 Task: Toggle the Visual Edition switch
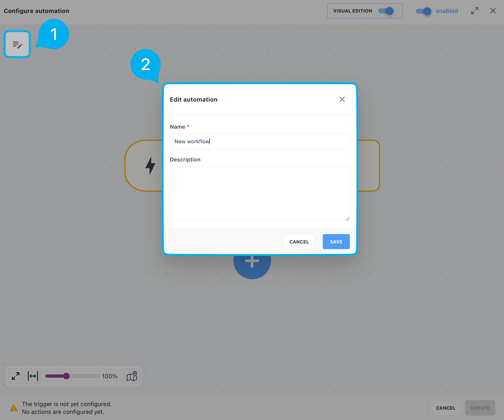click(386, 11)
